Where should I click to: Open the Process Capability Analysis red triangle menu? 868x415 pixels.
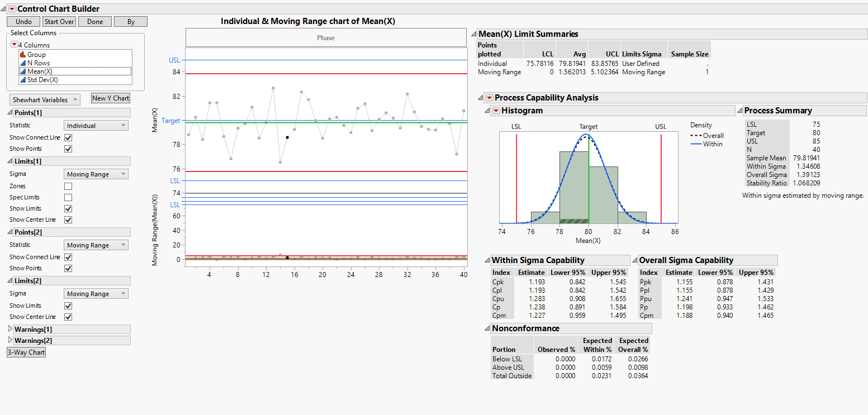pos(489,98)
